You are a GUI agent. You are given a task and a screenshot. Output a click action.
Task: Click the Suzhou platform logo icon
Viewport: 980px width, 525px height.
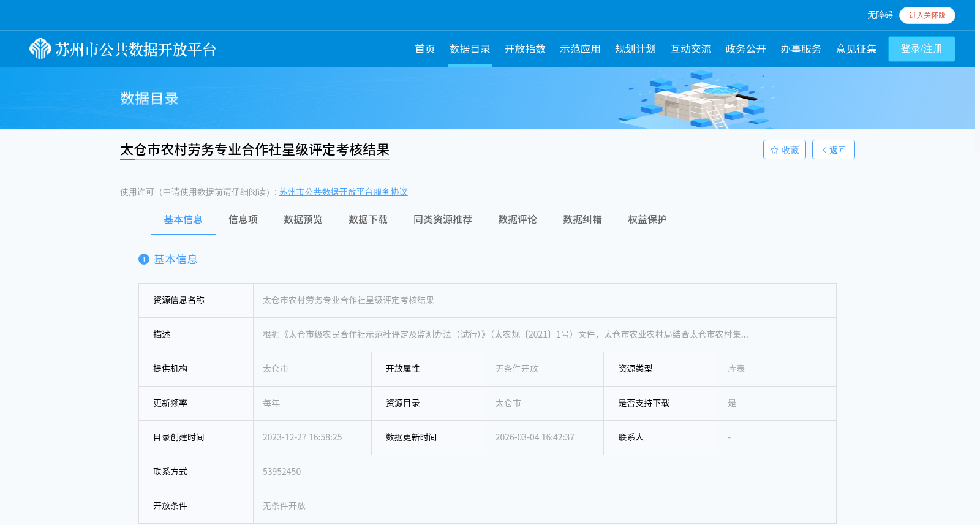[x=40, y=48]
